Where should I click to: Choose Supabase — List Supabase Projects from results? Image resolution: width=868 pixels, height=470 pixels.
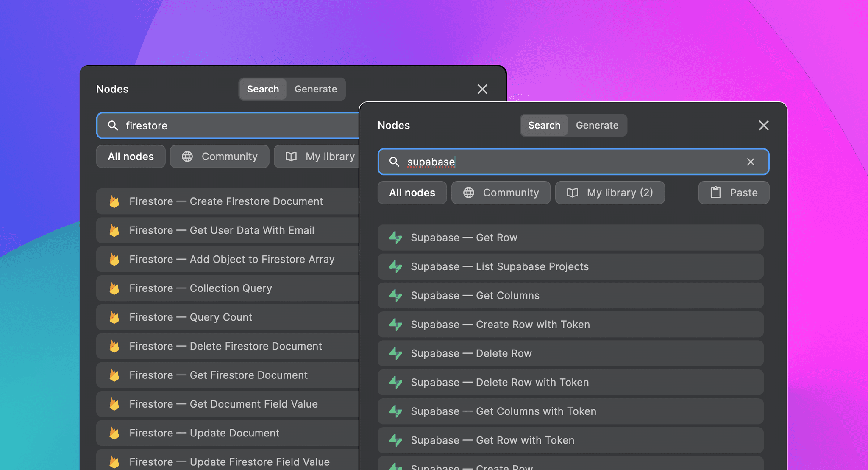pos(499,266)
